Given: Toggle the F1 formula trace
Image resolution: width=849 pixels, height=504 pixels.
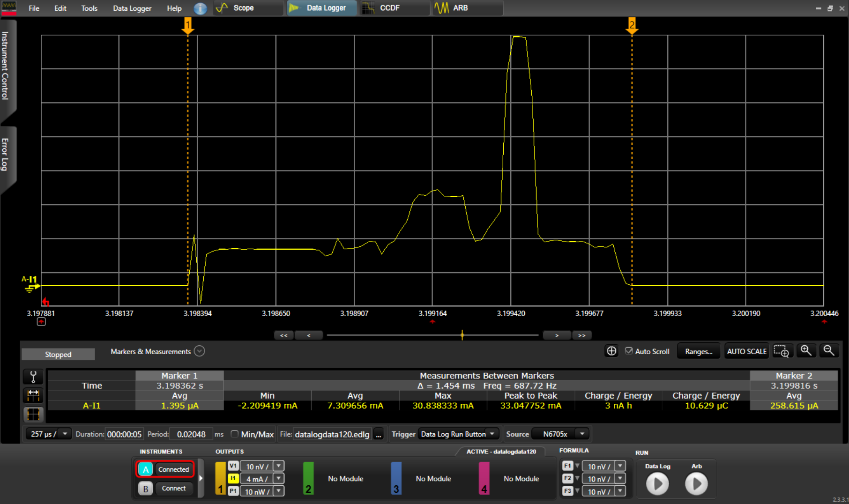Looking at the screenshot, I should [568, 466].
